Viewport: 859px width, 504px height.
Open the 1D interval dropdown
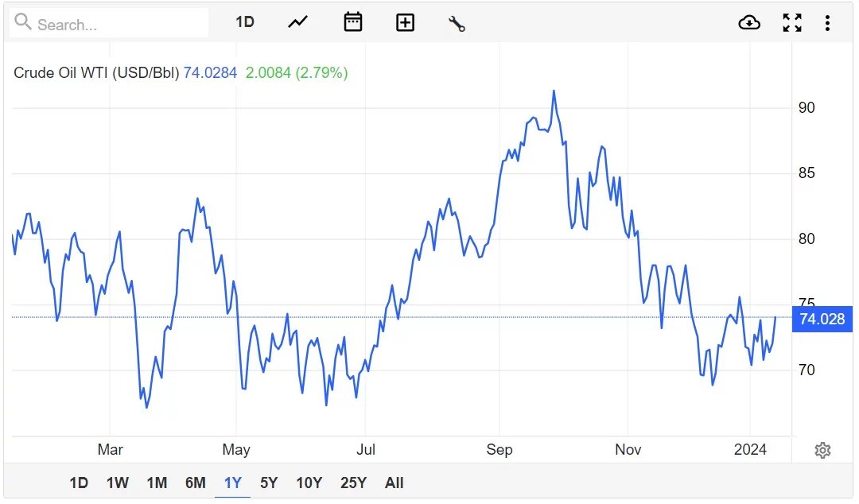245,22
